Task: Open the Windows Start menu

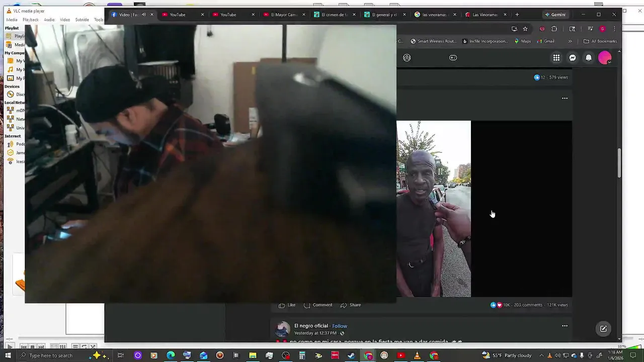Action: pyautogui.click(x=8, y=355)
